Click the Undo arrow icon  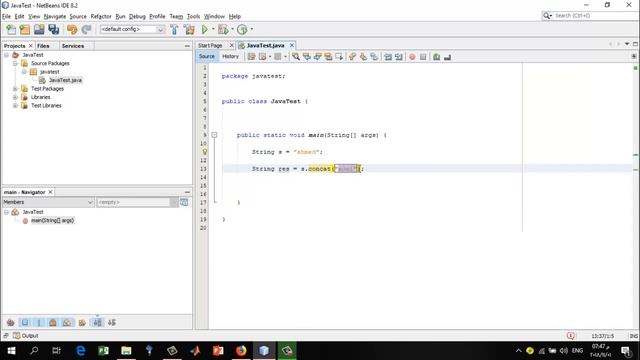(x=72, y=29)
